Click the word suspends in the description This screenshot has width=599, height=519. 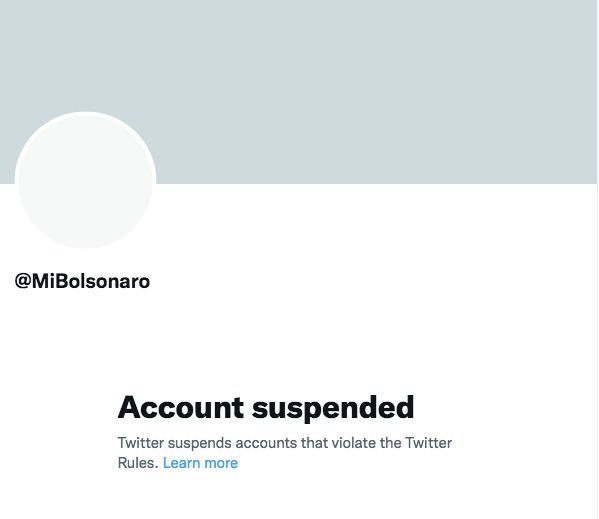199,444
